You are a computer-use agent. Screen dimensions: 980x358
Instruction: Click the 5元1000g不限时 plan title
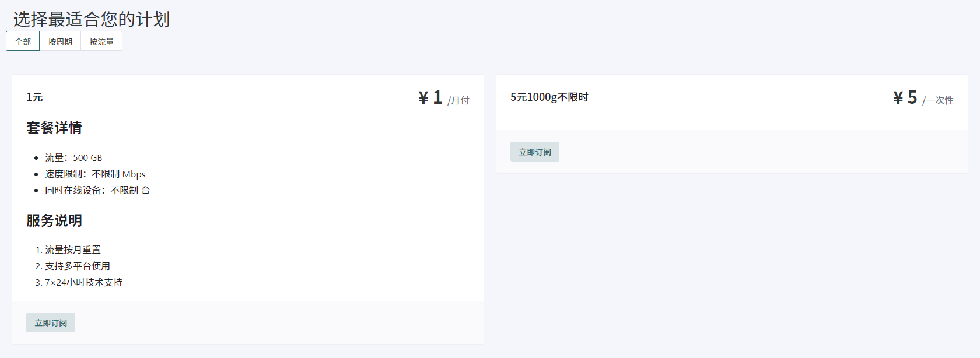click(549, 97)
